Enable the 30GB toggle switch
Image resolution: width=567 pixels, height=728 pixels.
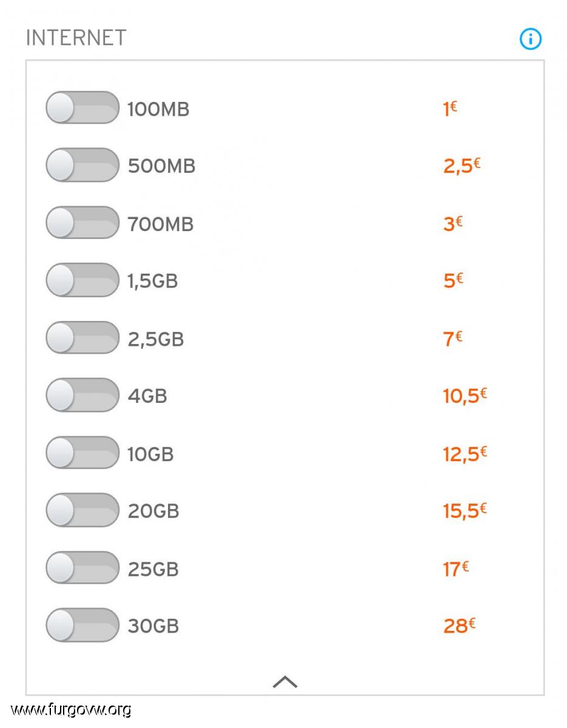(x=82, y=625)
